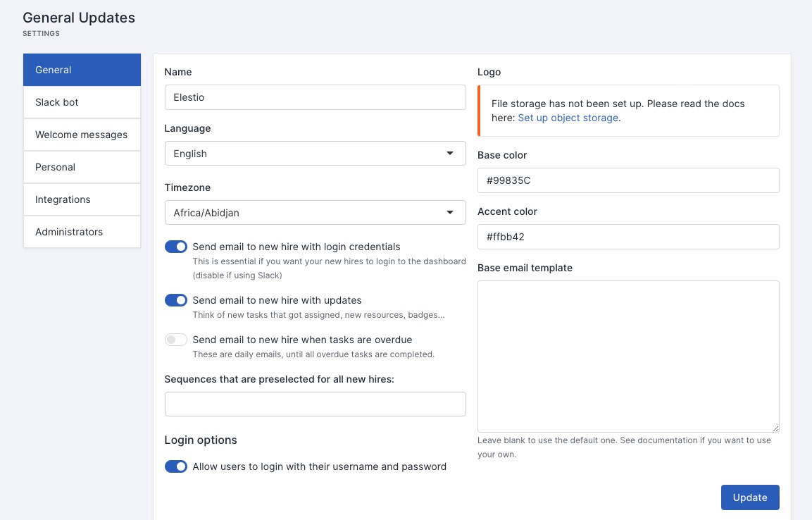Click the Name input field

click(x=315, y=97)
